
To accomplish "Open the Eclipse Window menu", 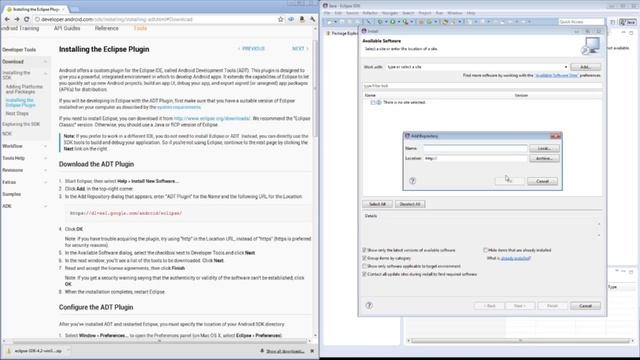I will [455, 13].
